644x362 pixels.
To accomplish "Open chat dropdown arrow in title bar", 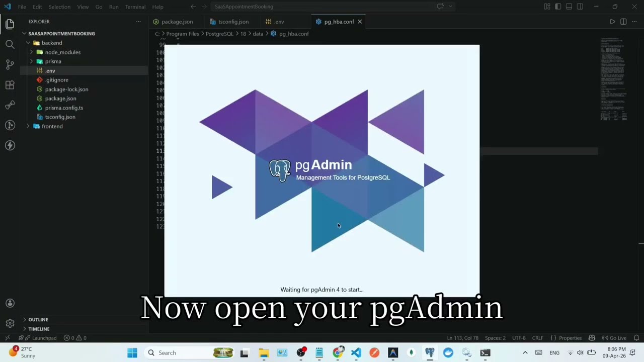I will pyautogui.click(x=450, y=7).
